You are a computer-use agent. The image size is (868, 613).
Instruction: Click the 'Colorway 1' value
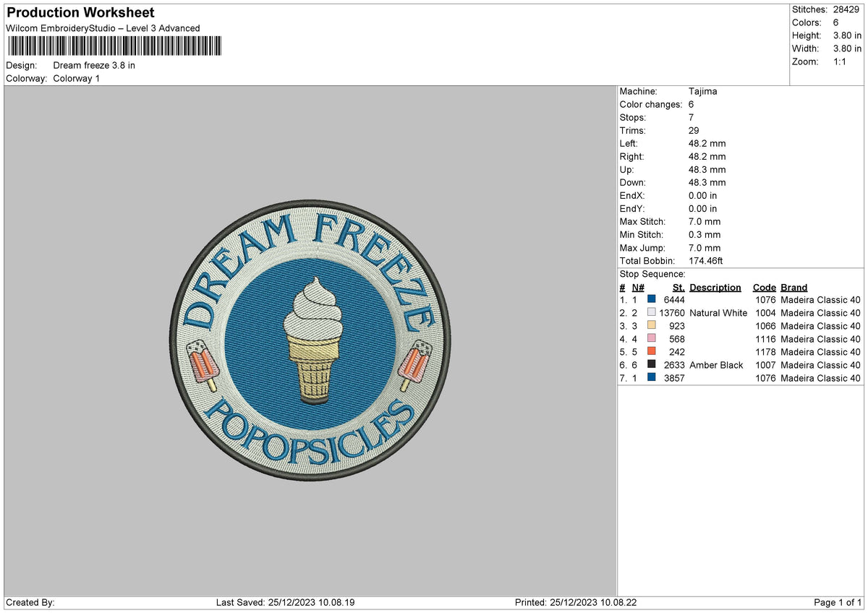pos(77,78)
